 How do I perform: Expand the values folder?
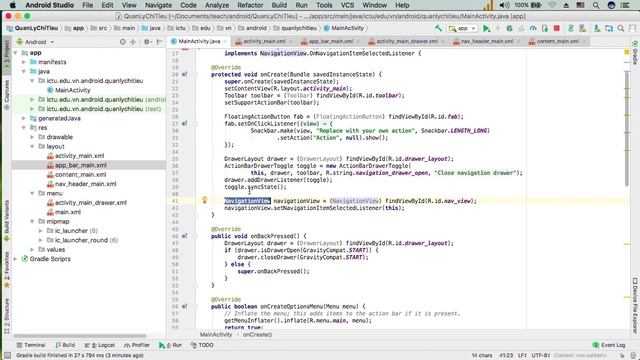tap(32, 249)
